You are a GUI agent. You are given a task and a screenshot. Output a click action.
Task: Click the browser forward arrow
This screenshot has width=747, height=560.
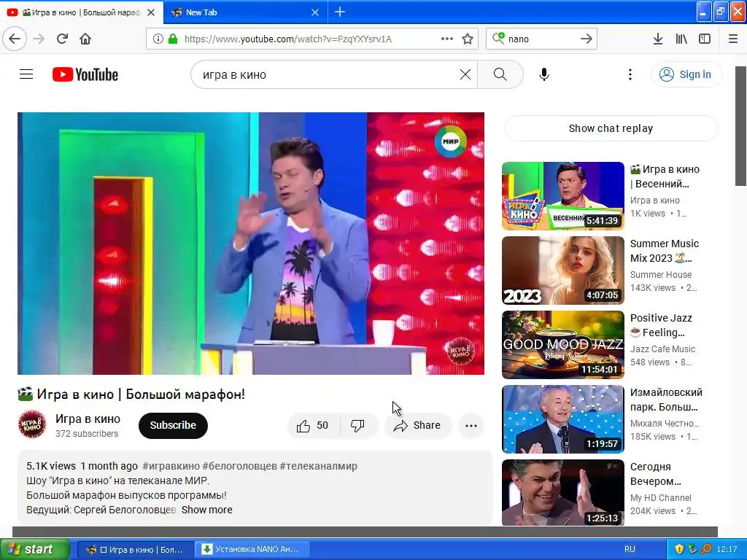(39, 39)
